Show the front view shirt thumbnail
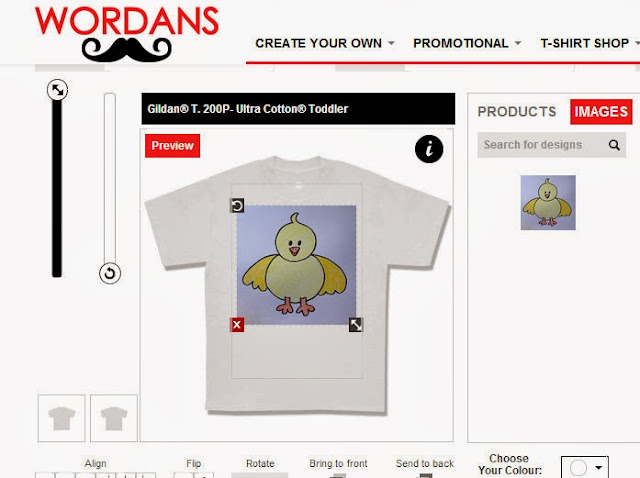Viewport: 640px width, 478px height. (61, 418)
